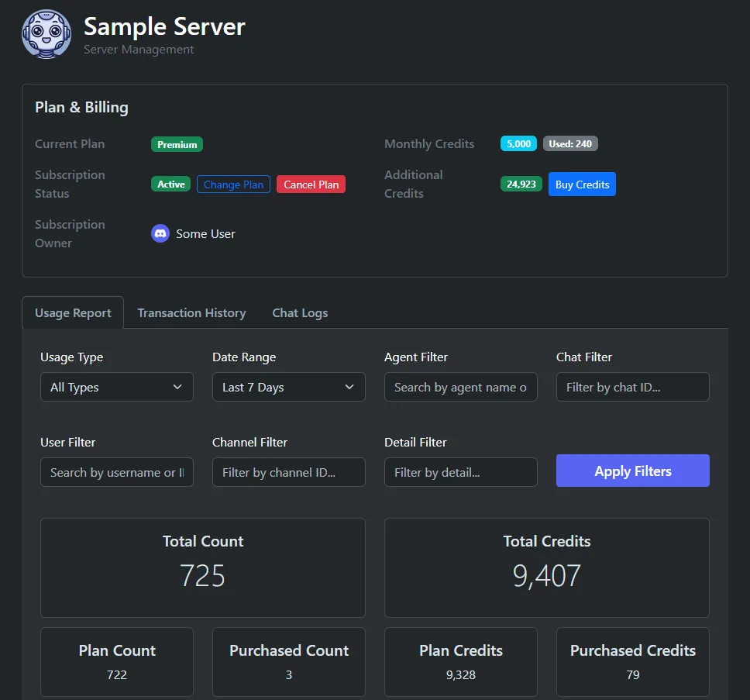750x700 pixels.
Task: Focus the Channel Filter channel ID field
Action: click(288, 472)
